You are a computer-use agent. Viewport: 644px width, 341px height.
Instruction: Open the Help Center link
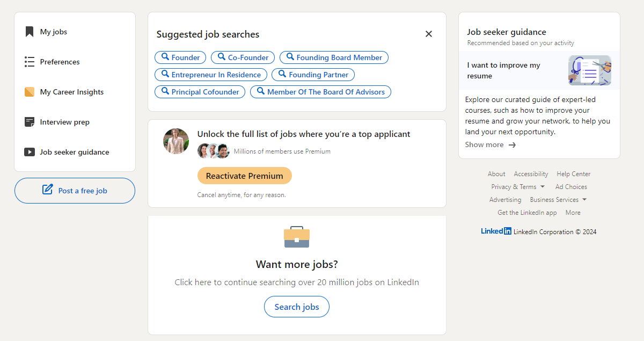click(x=573, y=173)
